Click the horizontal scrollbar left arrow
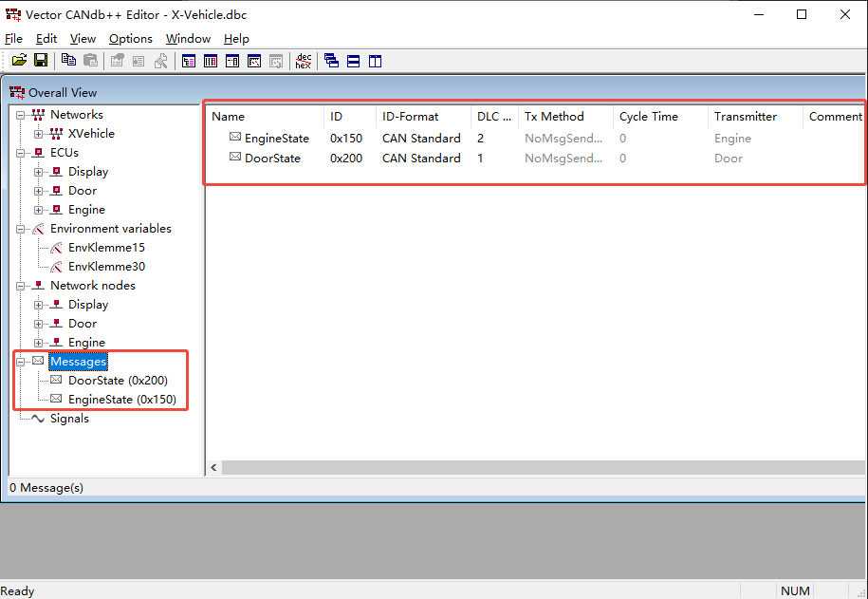Screen dimensions: 868x599 click(x=213, y=468)
